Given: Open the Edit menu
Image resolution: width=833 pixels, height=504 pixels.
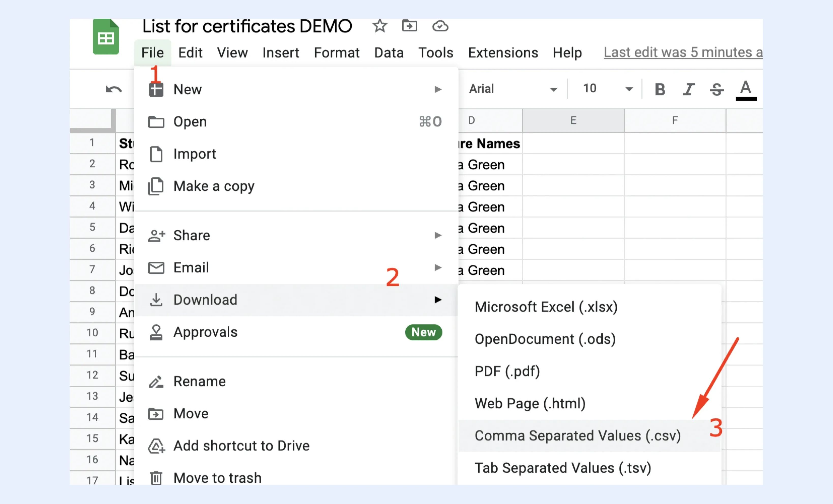Looking at the screenshot, I should pyautogui.click(x=190, y=53).
